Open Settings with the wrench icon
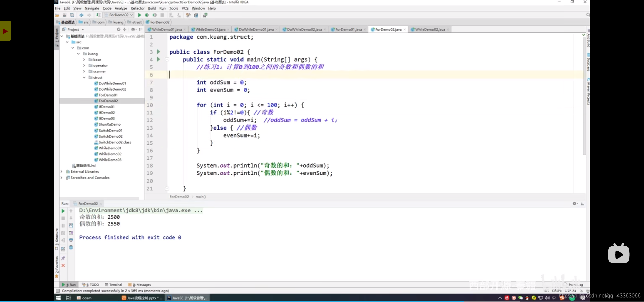 188,15
